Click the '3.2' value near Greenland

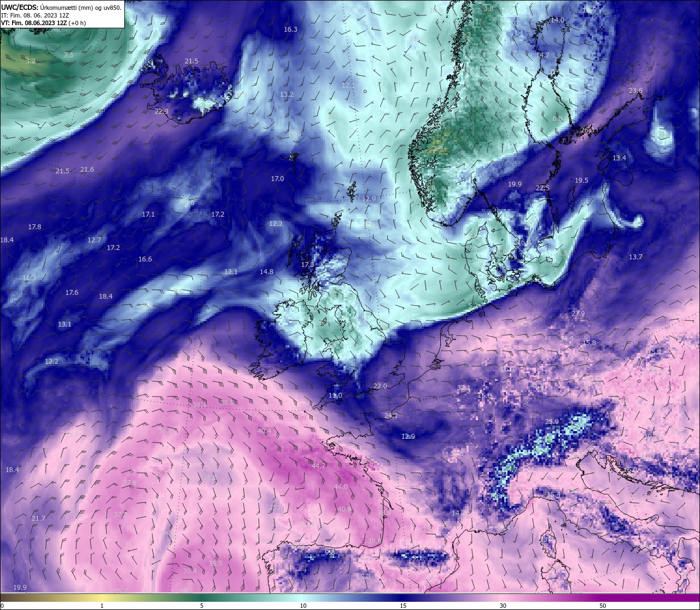[x=31, y=61]
